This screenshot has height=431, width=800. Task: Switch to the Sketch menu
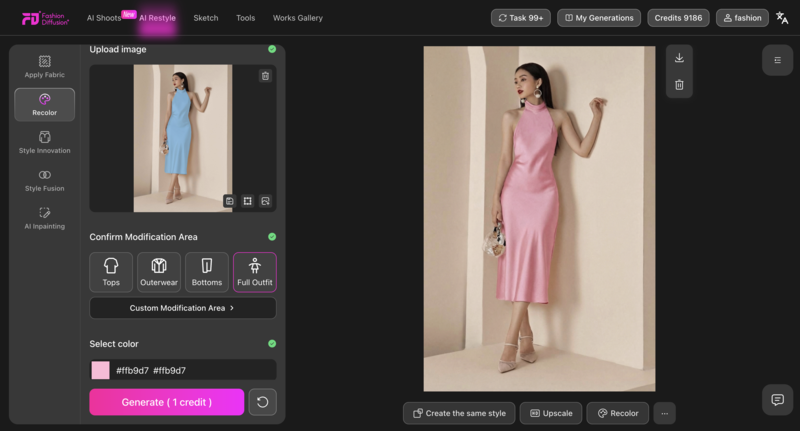click(x=205, y=18)
